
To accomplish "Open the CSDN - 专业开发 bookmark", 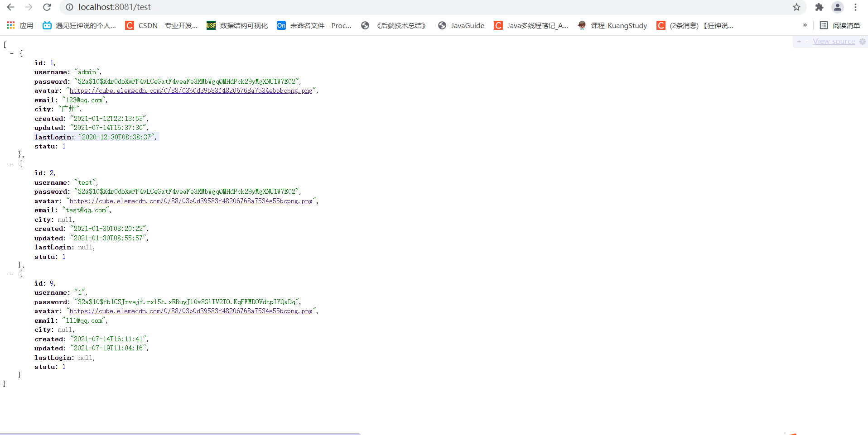I will [162, 25].
